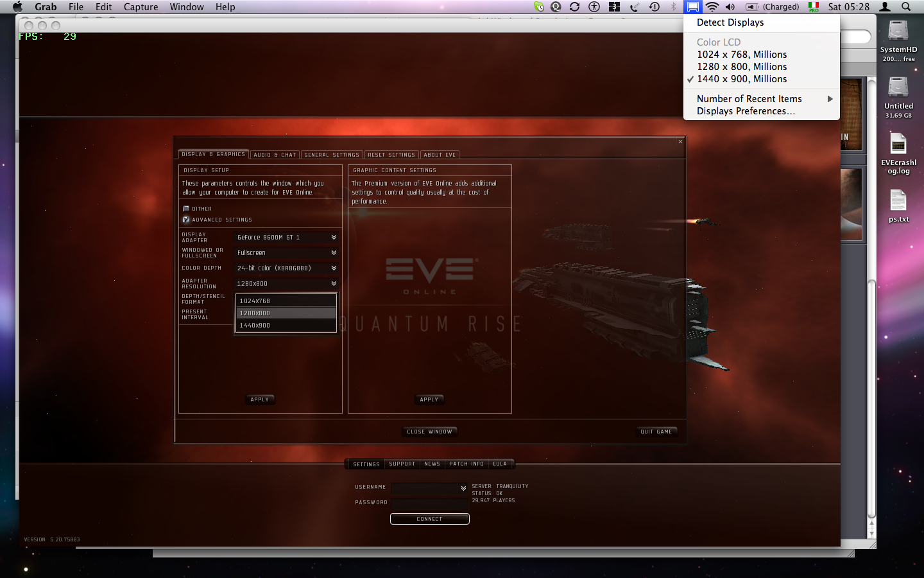Open the Apple menu
924x578 pixels.
pos(17,6)
